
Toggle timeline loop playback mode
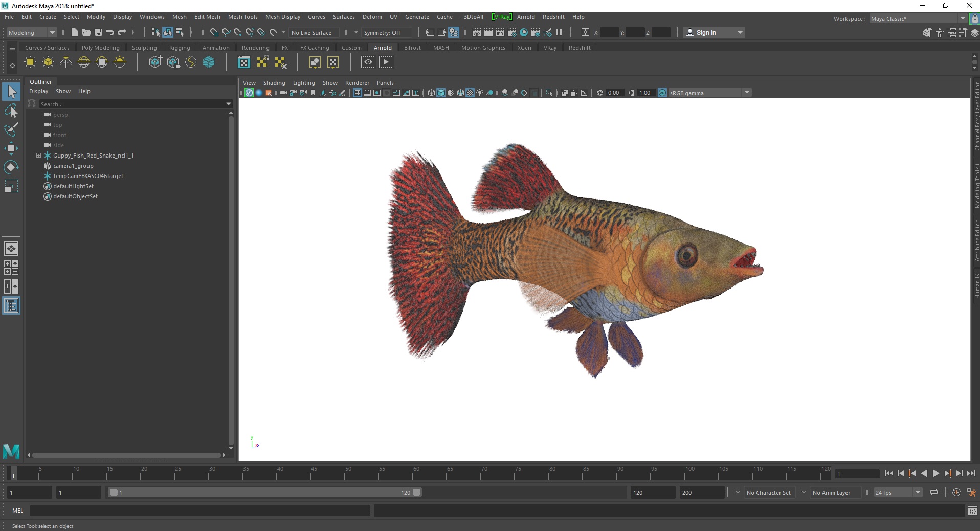(934, 492)
